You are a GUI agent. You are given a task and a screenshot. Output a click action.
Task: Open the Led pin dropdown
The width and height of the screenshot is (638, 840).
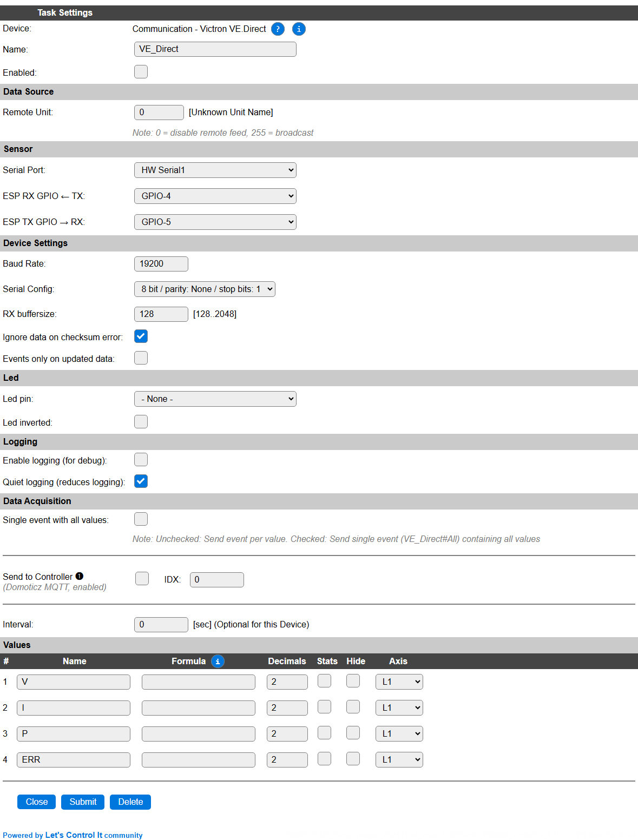(215, 399)
